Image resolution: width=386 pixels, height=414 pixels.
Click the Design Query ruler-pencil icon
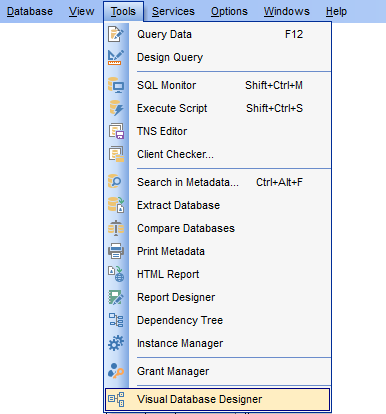click(x=116, y=57)
